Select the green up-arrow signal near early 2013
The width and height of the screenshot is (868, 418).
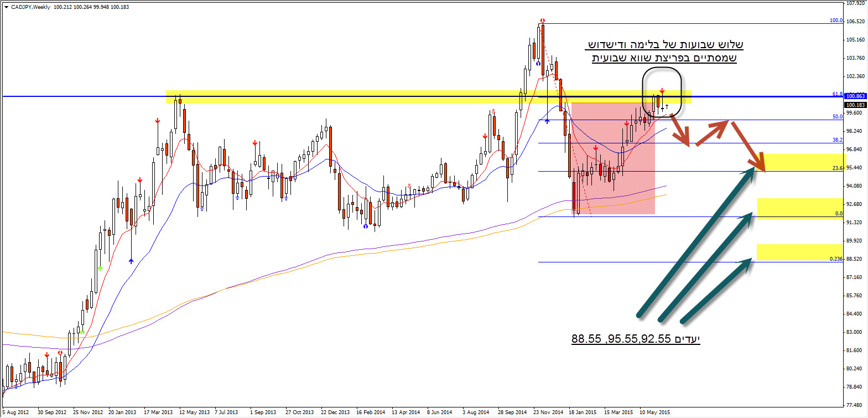point(100,268)
